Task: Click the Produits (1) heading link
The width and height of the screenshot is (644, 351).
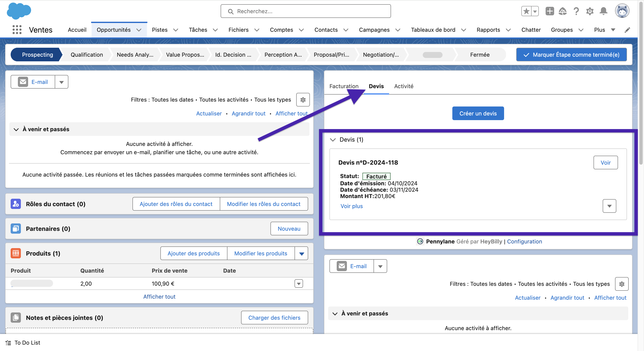Action: pos(43,253)
